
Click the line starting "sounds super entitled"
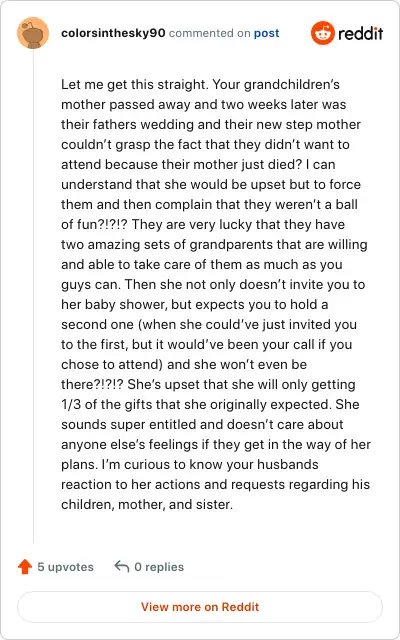coord(202,424)
